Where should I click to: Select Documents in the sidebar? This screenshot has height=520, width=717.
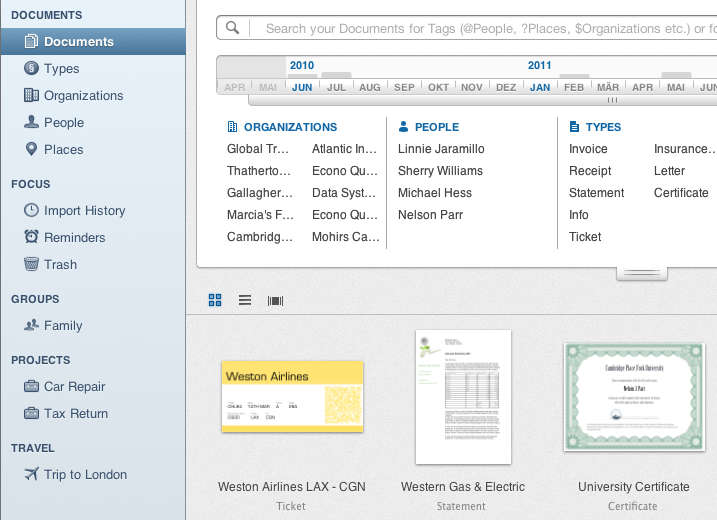78,42
